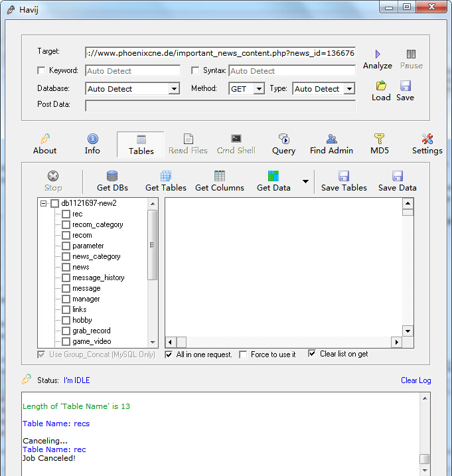This screenshot has height=476, width=452.
Task: Check the parameter table checkbox
Action: 66,246
